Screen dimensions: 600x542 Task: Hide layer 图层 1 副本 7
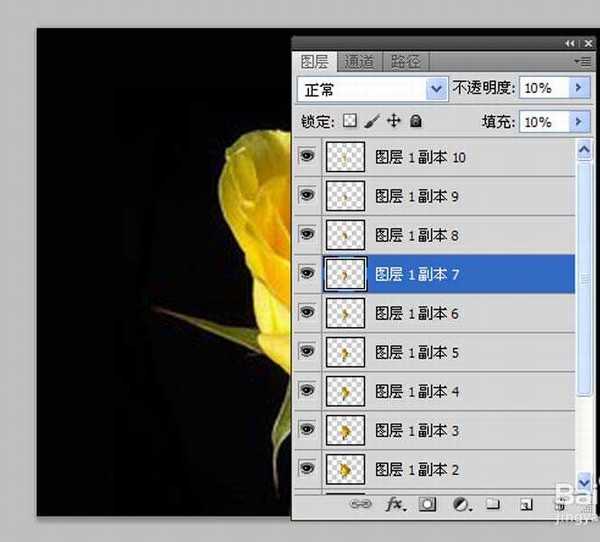(307, 273)
